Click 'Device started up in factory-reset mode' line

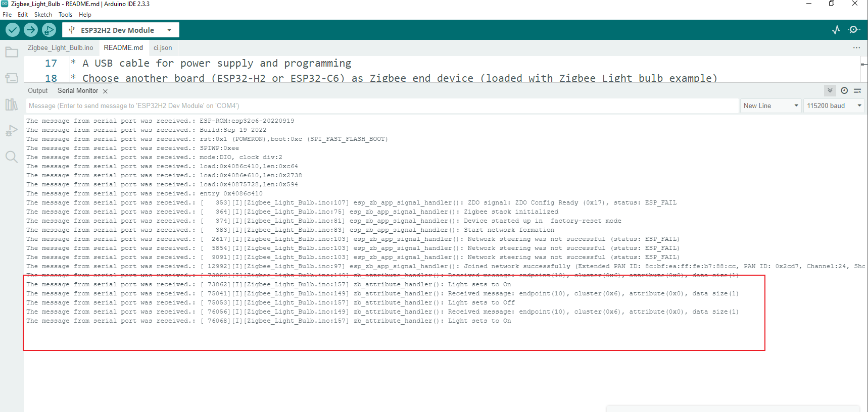coord(324,221)
